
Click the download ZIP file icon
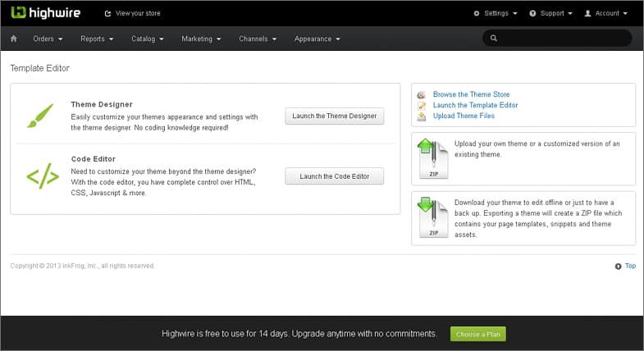pos(432,217)
